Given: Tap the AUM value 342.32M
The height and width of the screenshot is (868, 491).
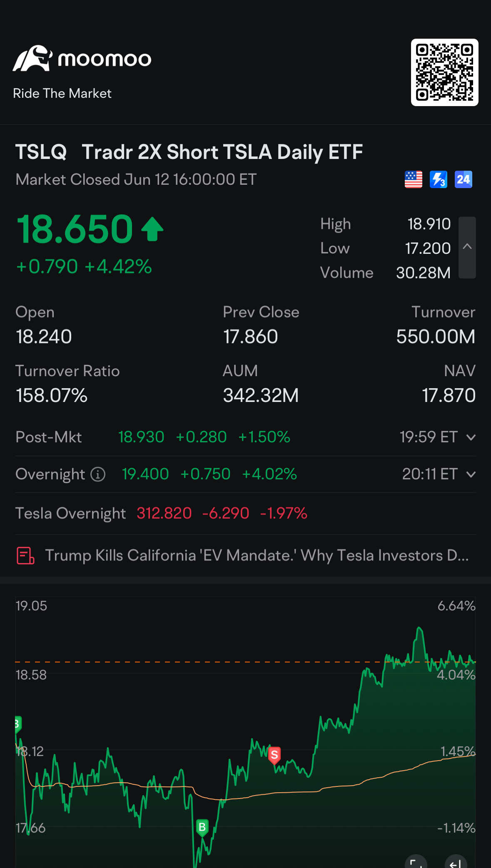Looking at the screenshot, I should pos(261,395).
